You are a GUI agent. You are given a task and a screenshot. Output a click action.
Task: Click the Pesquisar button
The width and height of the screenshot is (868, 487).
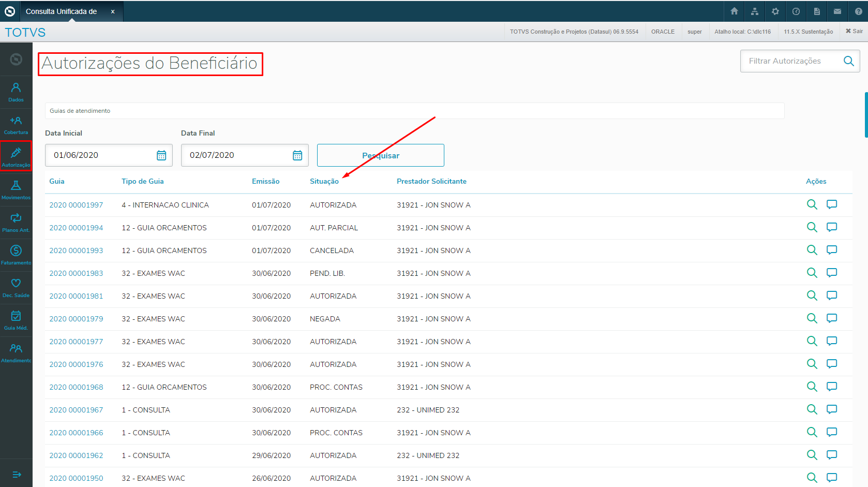381,155
